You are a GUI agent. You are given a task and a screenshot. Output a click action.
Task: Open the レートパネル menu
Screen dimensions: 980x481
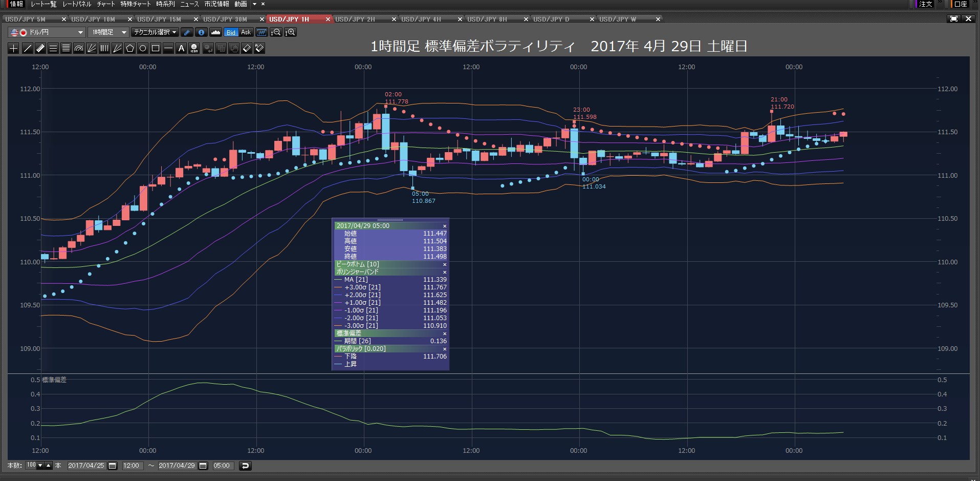(x=77, y=4)
